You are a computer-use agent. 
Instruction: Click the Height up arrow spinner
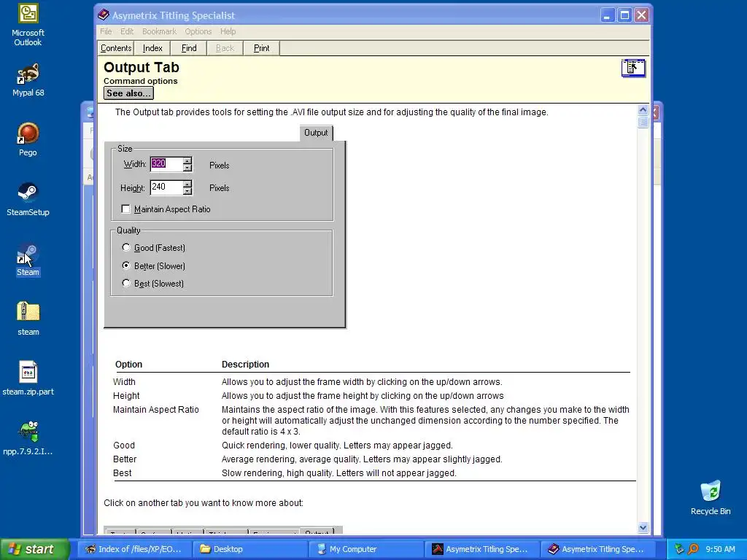pos(187,183)
